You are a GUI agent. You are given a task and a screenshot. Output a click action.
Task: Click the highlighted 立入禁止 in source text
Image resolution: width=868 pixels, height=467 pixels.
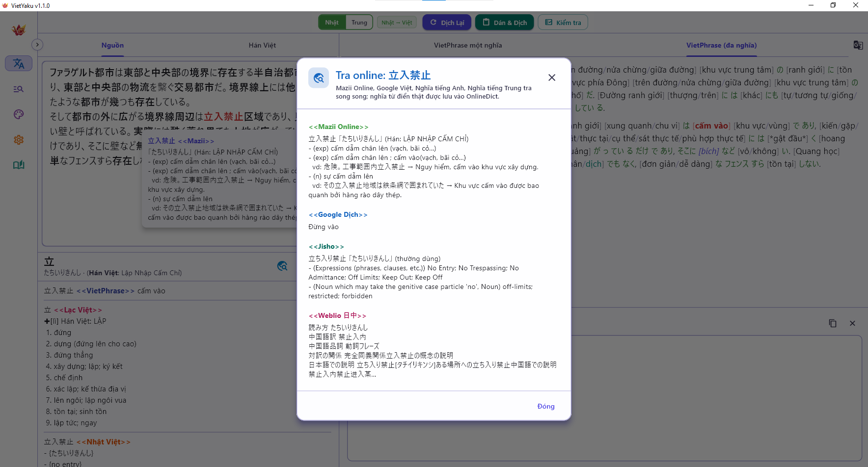(223, 116)
